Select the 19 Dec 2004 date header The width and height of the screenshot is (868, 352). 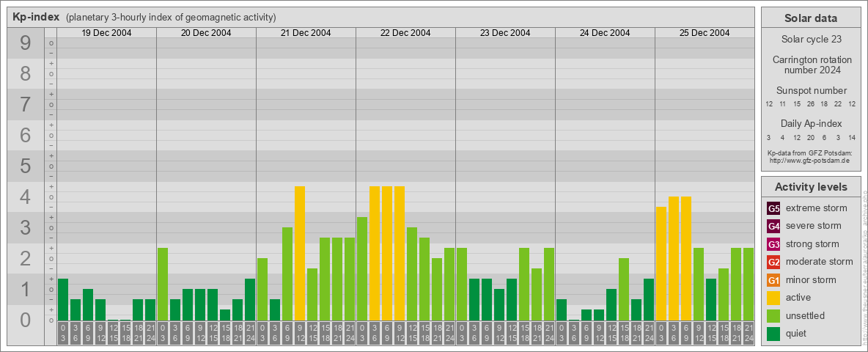coord(107,33)
